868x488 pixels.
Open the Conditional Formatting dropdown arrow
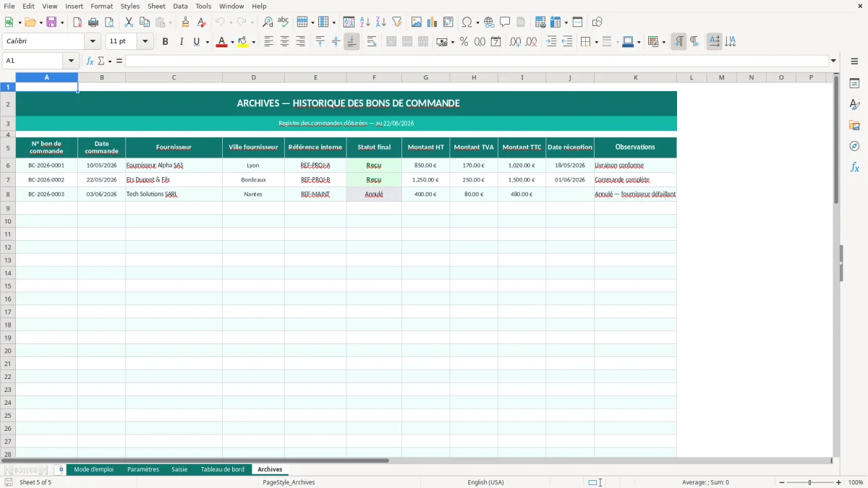[663, 42]
